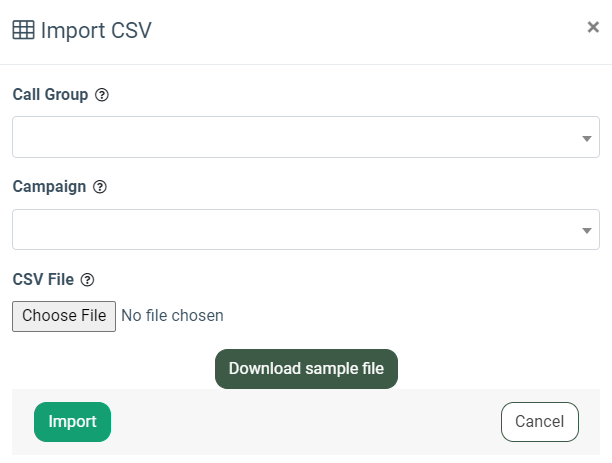Show help tooltip for CSV File
The width and height of the screenshot is (612, 463).
pyautogui.click(x=87, y=280)
